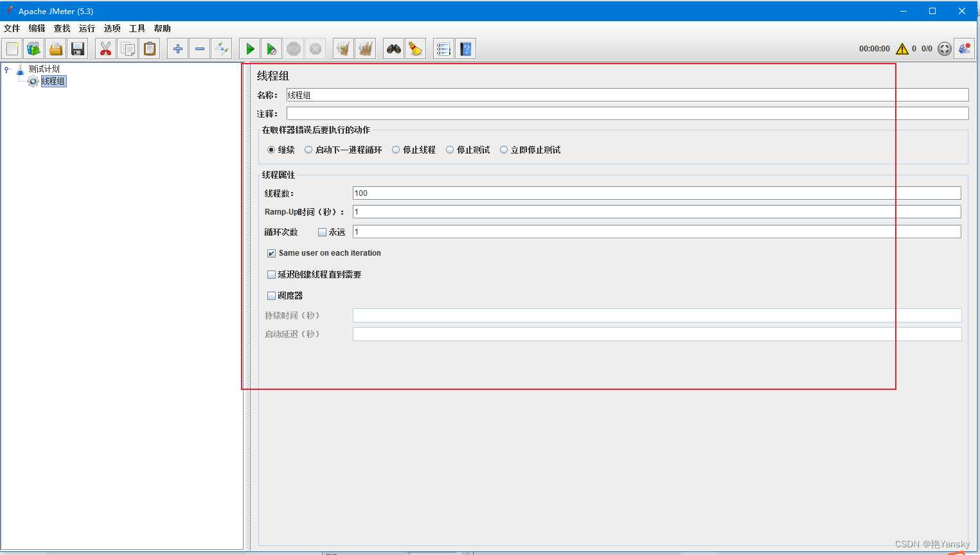Click the Copy icon
The image size is (980, 555).
[x=128, y=49]
